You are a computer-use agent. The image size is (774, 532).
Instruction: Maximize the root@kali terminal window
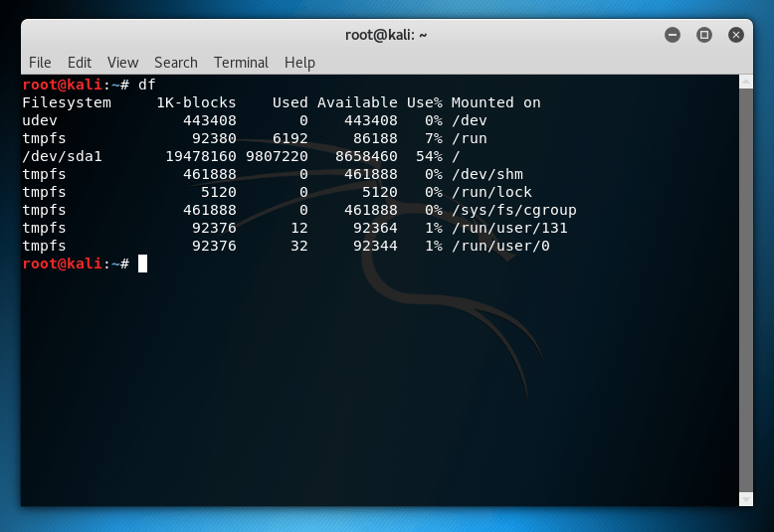[x=704, y=35]
